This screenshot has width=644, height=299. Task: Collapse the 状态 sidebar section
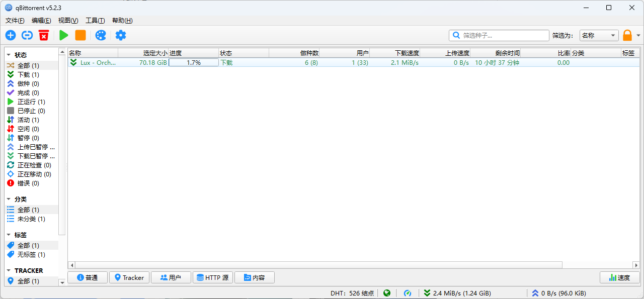point(9,55)
